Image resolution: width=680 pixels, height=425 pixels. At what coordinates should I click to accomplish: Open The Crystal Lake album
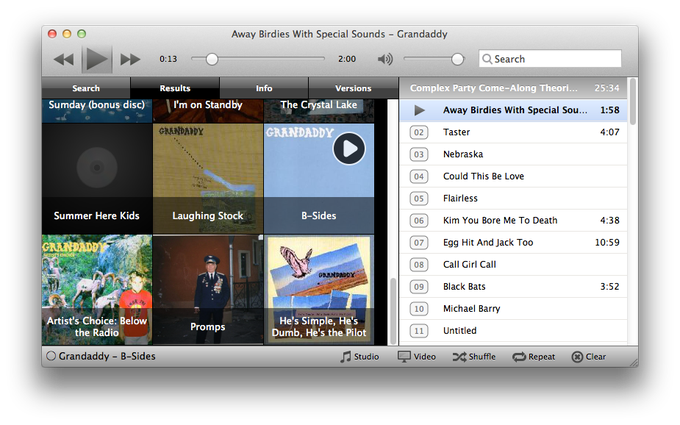pos(319,111)
